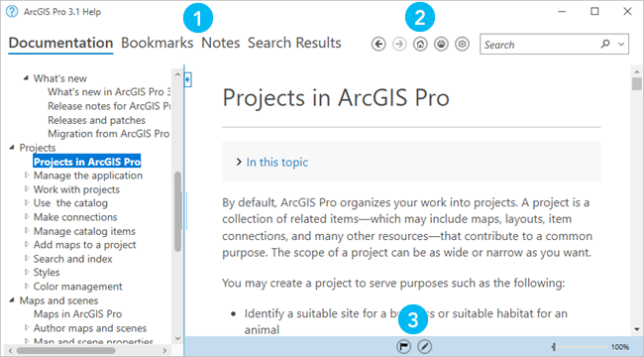The height and width of the screenshot is (357, 644).
Task: Select What's new in ArcGIS Pro topic
Action: [x=109, y=91]
